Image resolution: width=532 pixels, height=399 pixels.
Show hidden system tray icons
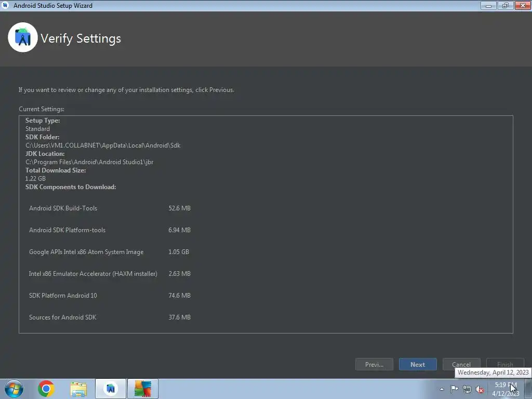point(442,389)
